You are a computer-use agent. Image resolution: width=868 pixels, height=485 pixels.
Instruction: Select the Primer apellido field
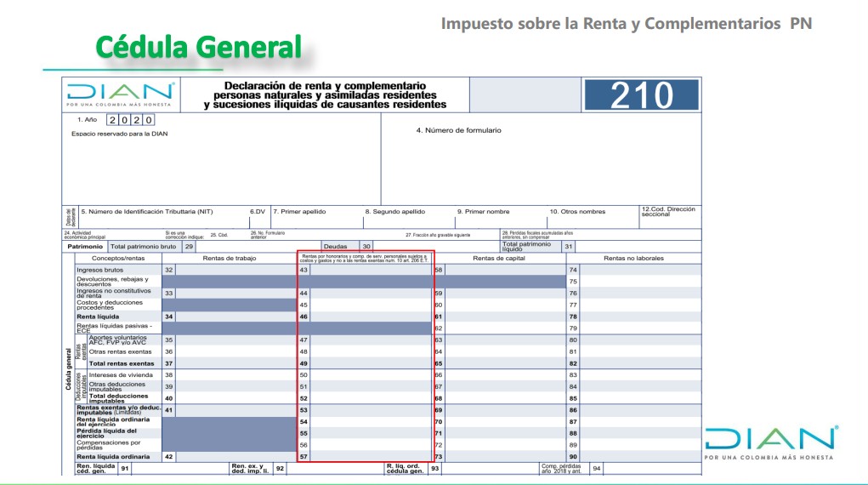coord(315,217)
